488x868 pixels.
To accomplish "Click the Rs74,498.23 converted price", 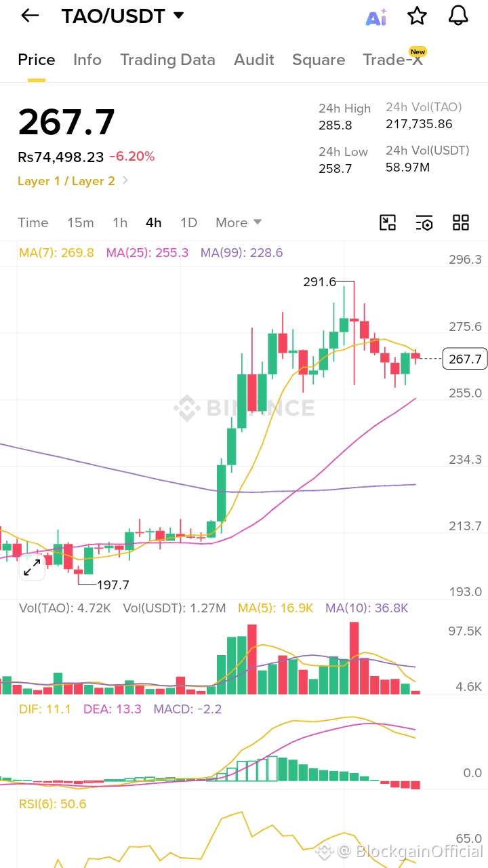I will 61,157.
